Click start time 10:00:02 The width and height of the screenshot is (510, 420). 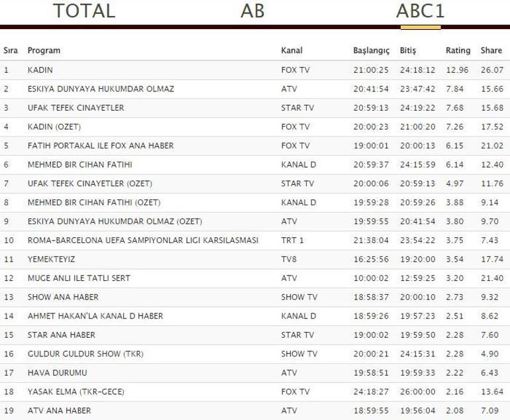click(x=371, y=278)
